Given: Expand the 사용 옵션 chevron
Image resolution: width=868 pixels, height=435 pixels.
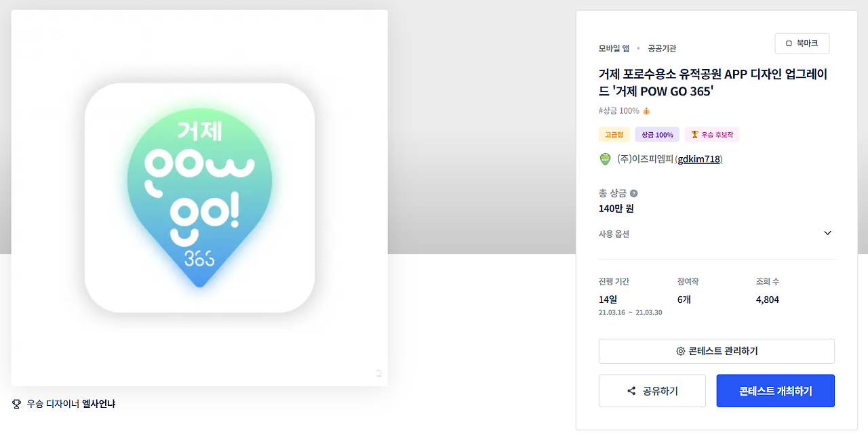Looking at the screenshot, I should 827,233.
